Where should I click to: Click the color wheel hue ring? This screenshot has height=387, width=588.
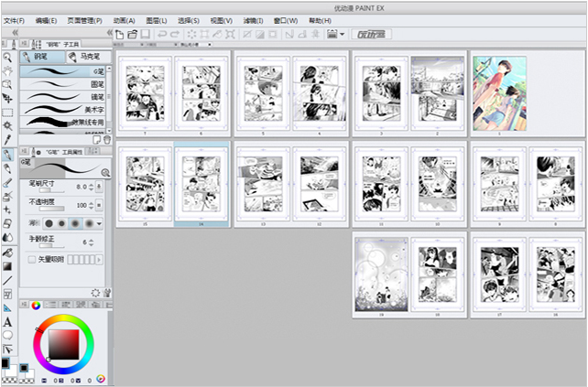pos(63,318)
